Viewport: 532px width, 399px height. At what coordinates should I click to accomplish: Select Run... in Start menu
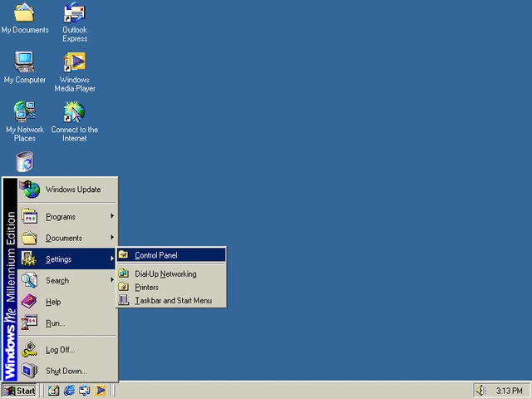[x=67, y=323]
